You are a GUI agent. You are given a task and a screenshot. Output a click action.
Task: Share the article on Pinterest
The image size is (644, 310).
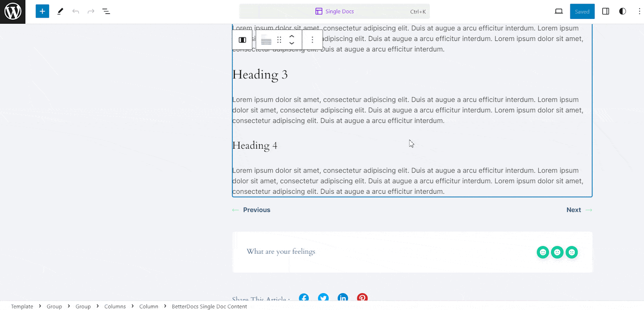[362, 298]
